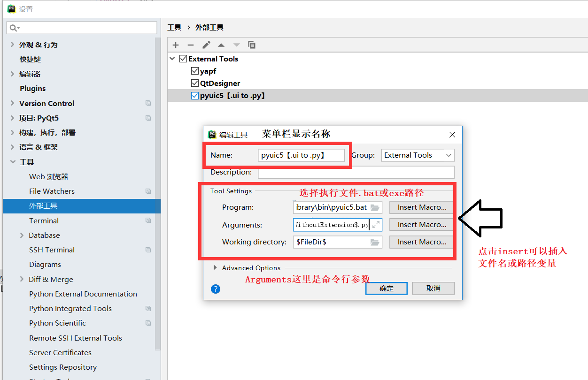The width and height of the screenshot is (588, 380).
Task: Select Settings Repository in settings tree
Action: tap(63, 367)
